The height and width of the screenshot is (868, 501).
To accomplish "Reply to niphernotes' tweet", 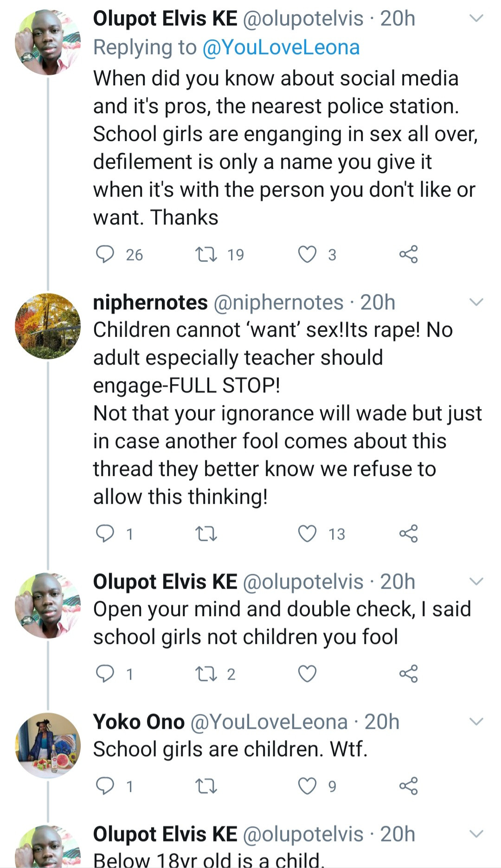I will tap(105, 534).
